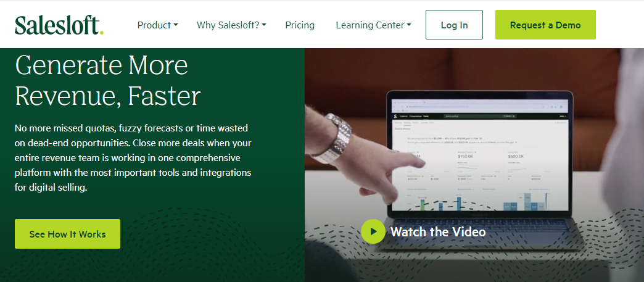Click the green dot ending the Salesloft logo
Image resolution: width=644 pixels, height=282 pixels.
101,32
